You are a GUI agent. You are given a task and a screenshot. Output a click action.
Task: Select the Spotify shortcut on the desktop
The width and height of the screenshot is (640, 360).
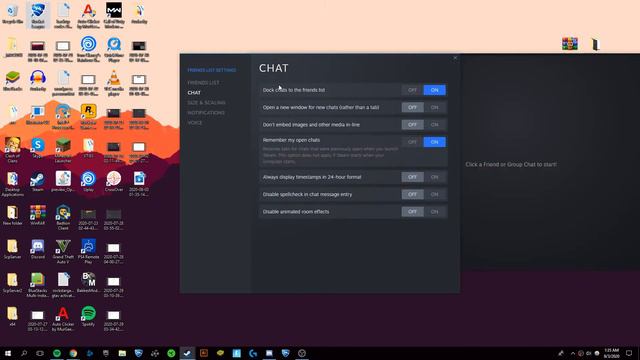pos(89,316)
